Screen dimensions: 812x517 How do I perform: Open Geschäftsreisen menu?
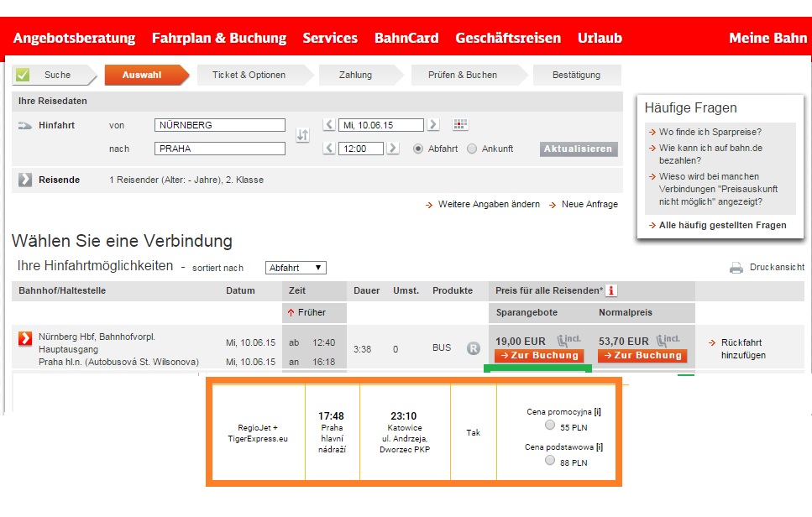[x=508, y=39]
